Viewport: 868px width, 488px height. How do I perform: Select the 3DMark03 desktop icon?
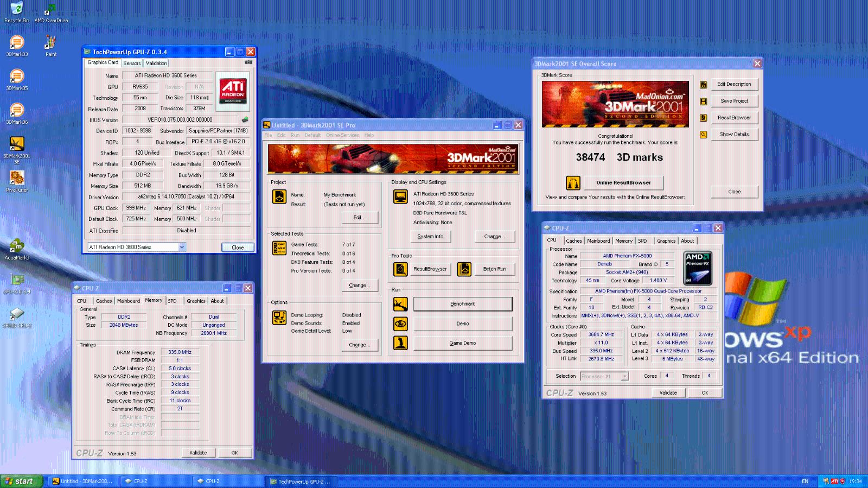pos(17,46)
